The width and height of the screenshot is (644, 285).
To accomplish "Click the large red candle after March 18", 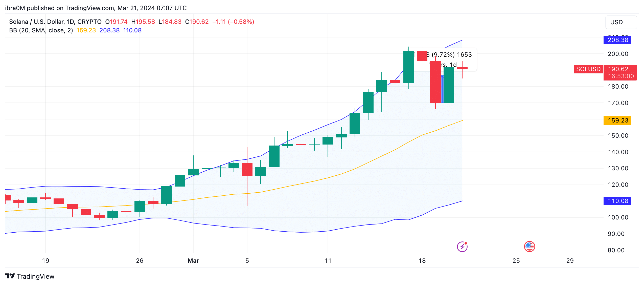I will [435, 82].
